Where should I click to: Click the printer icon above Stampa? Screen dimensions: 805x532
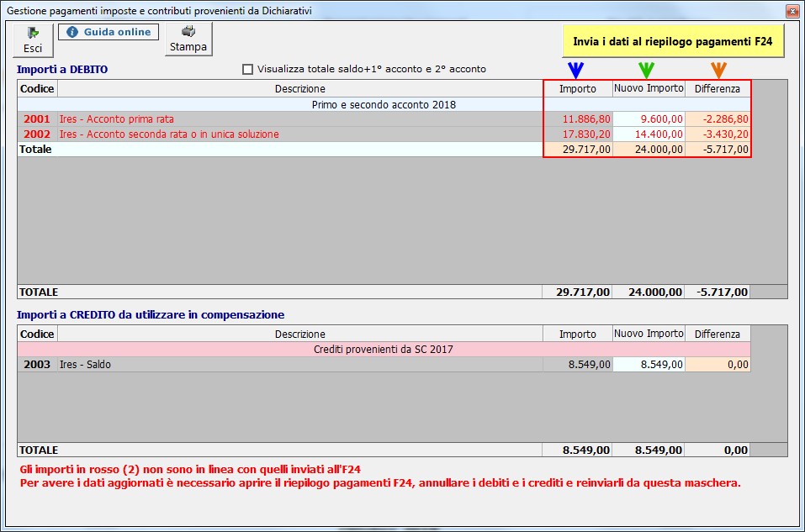pyautogui.click(x=188, y=31)
